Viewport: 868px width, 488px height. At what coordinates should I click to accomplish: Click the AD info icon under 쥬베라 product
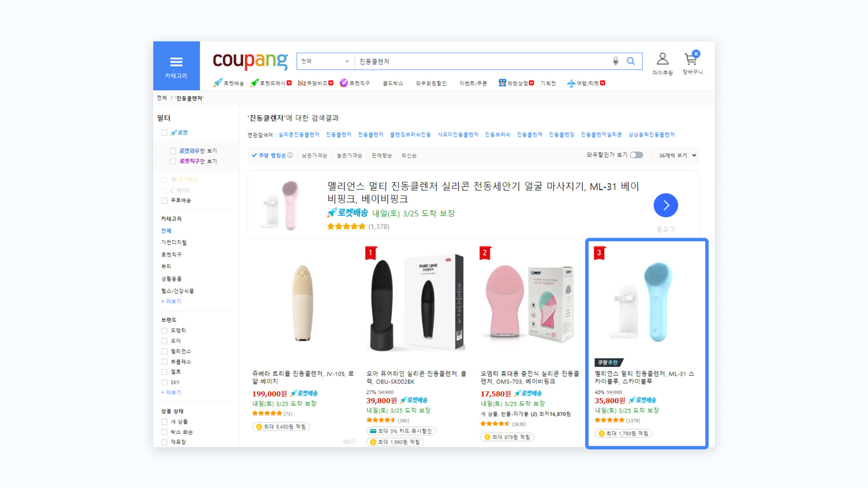(353, 441)
